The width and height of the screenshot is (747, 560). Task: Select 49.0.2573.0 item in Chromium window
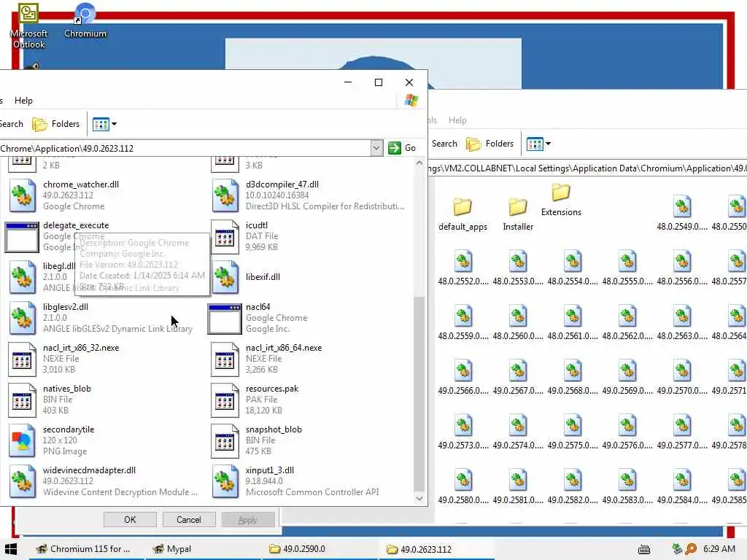463,432
